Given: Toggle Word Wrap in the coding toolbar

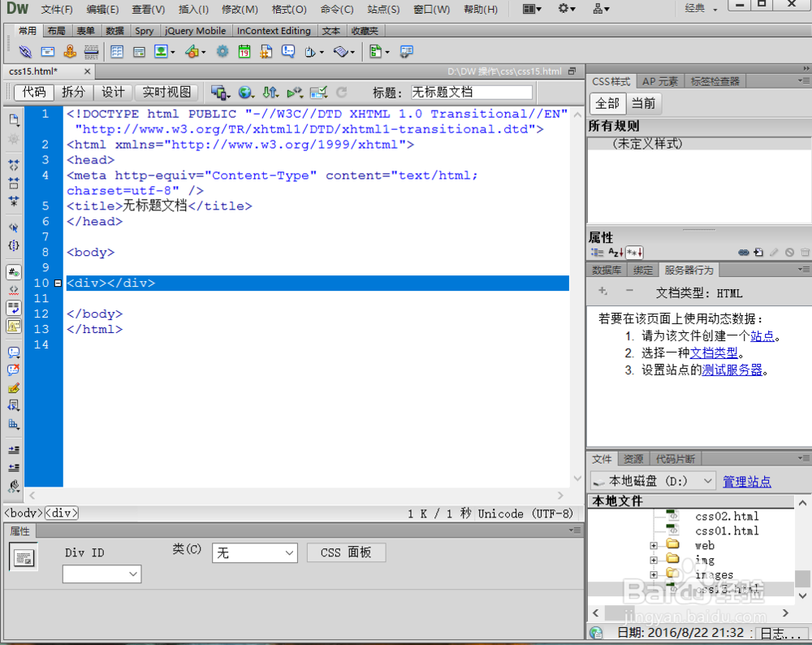Looking at the screenshot, I should coord(13,307).
